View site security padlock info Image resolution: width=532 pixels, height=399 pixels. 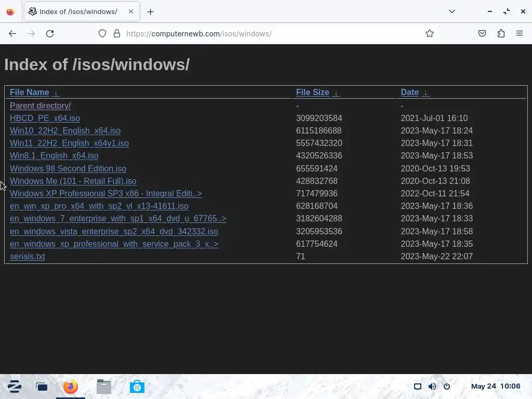click(117, 33)
